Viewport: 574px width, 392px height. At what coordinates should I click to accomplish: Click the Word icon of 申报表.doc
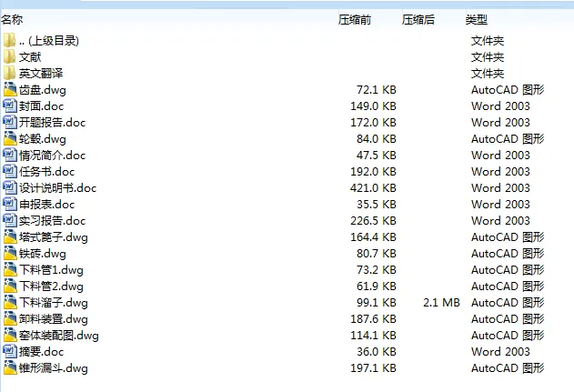click(x=10, y=204)
